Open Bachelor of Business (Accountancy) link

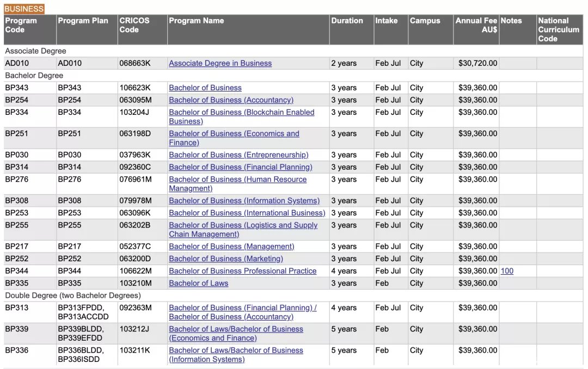point(231,100)
